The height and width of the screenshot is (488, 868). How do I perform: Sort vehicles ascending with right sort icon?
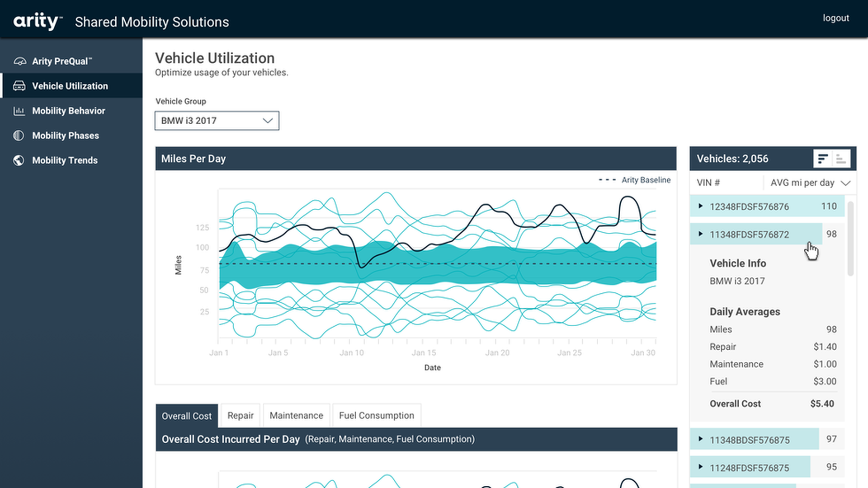(841, 159)
